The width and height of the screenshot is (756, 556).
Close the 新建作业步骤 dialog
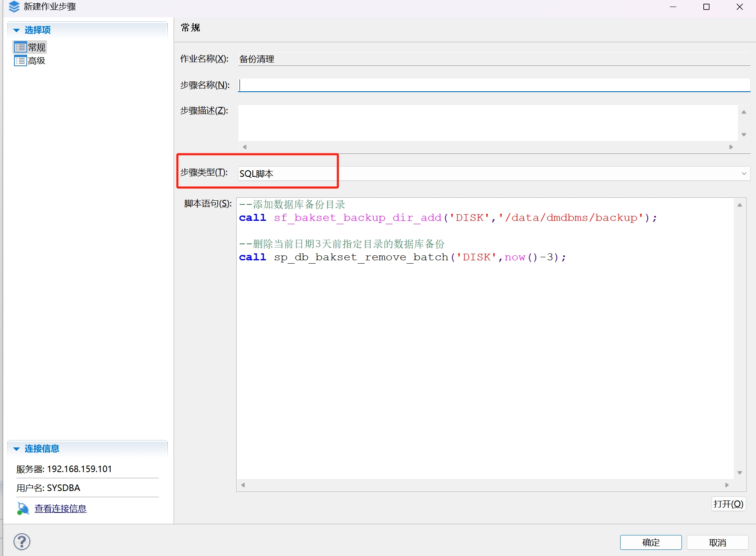[x=740, y=7]
